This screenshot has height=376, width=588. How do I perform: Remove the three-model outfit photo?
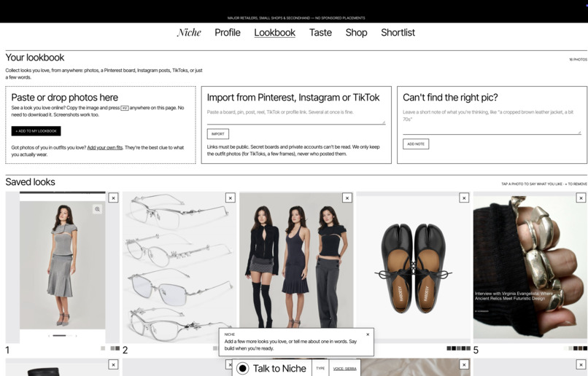(347, 197)
